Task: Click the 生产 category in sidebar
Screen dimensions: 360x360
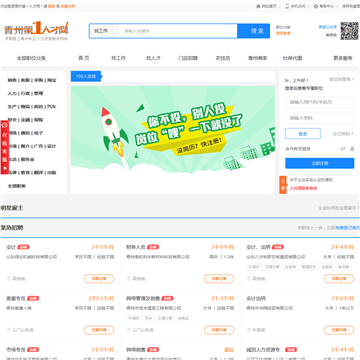Action: click(x=12, y=107)
